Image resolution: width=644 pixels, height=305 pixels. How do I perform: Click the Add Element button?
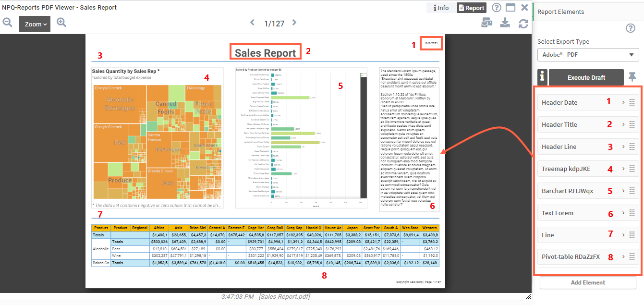[588, 282]
